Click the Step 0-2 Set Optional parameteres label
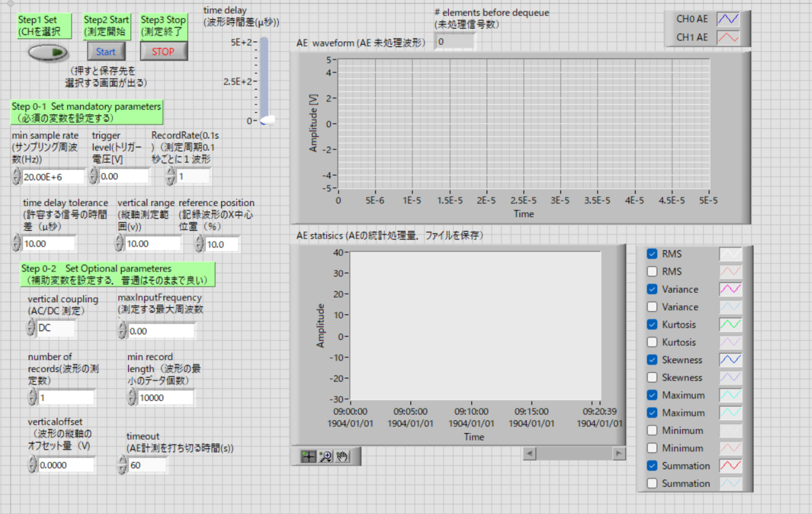The height and width of the screenshot is (514, 812). (x=118, y=274)
